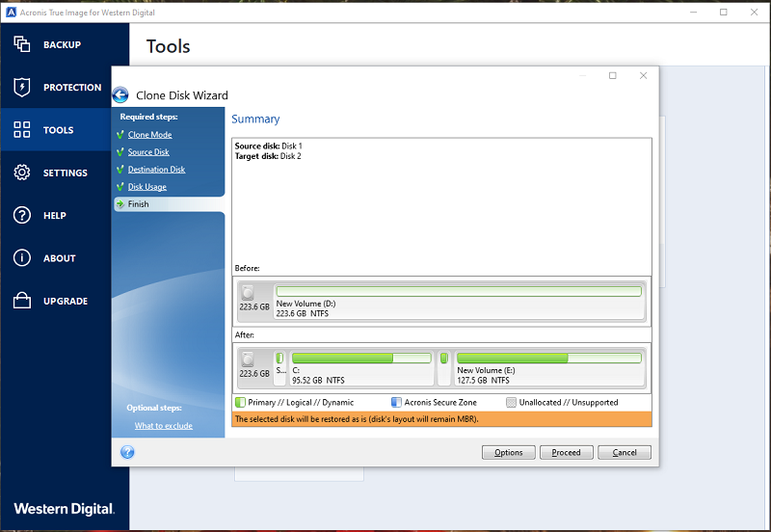771x532 pixels.
Task: Click the Target disk: Disk 2 text
Action: coord(268,156)
